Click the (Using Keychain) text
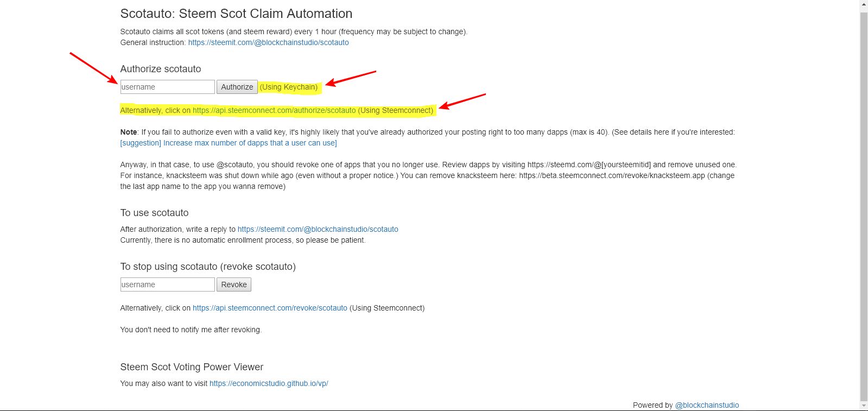 289,87
